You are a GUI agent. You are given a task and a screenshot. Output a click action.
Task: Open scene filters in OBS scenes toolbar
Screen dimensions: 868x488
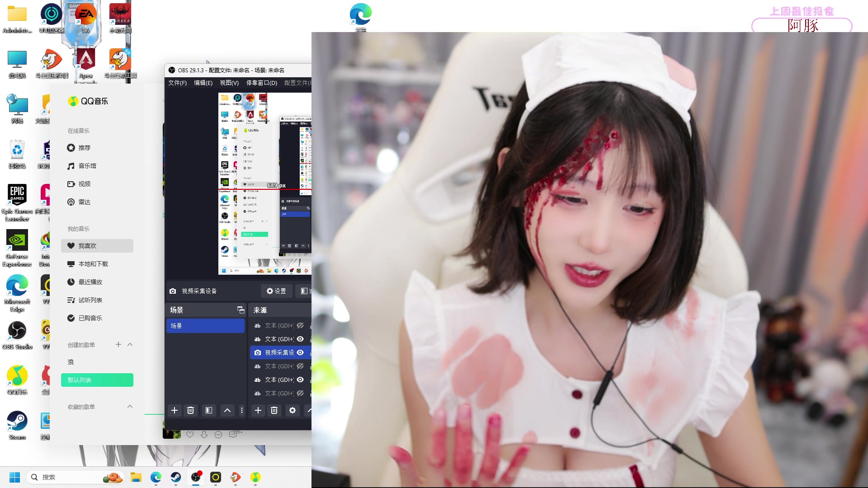[209, 410]
